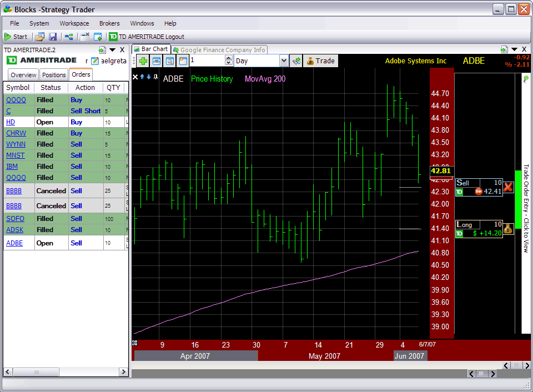Open the WYNN symbol link

coord(16,144)
